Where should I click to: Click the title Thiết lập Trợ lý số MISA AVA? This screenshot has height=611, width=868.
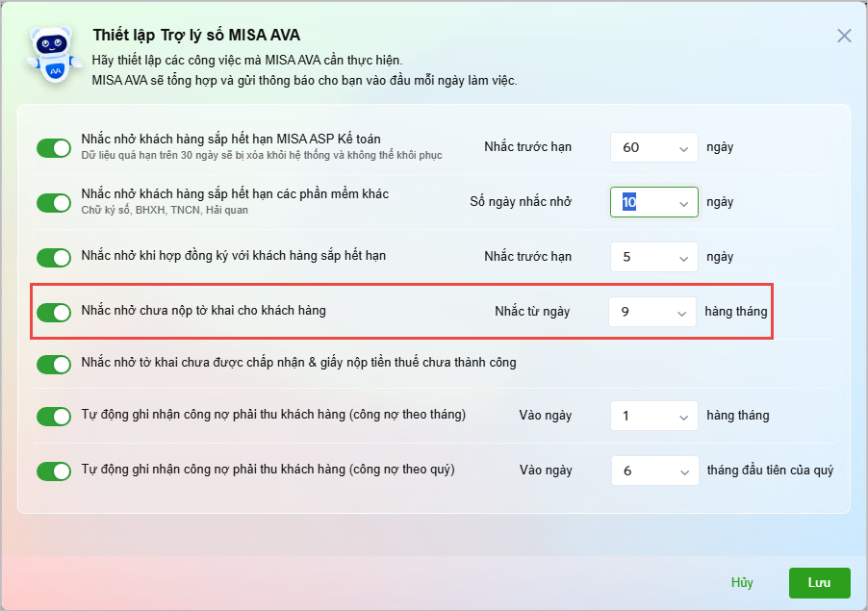point(196,35)
